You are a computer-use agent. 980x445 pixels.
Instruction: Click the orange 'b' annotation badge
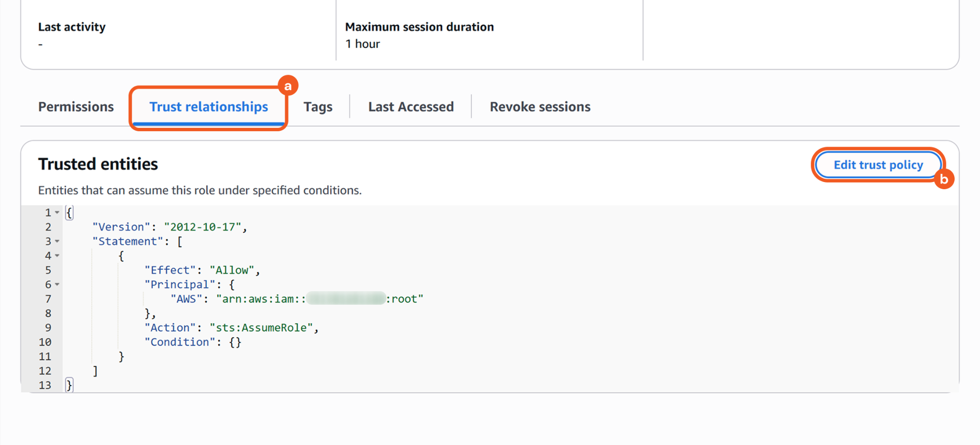[944, 179]
